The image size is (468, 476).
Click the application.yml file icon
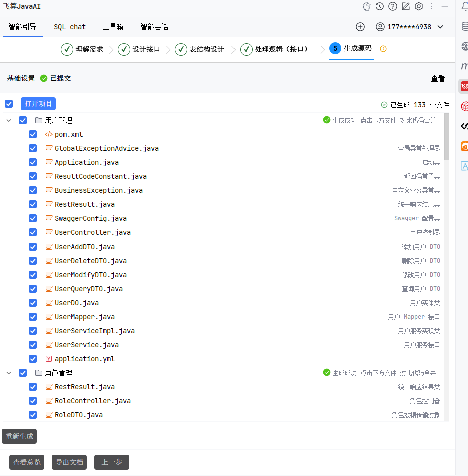49,359
